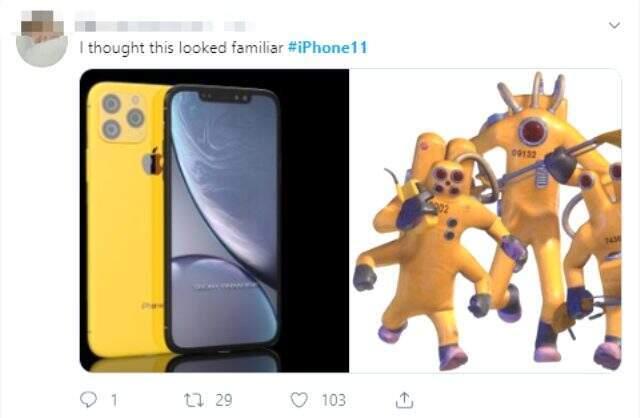
Task: Click the tweet text 'I thought this looked familiar'
Action: pos(180,48)
